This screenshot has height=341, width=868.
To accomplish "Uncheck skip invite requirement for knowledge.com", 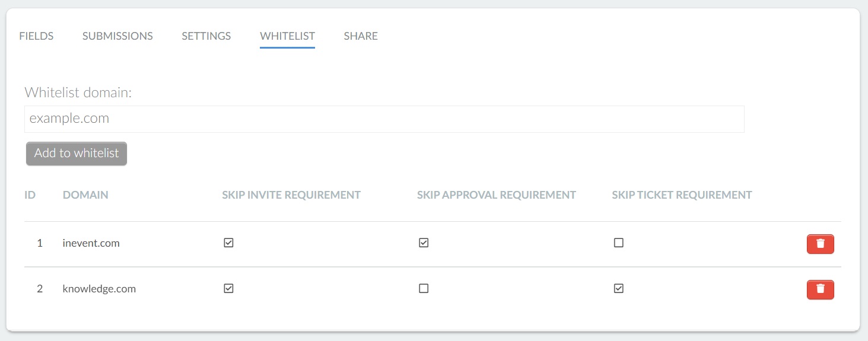I will 228,288.
